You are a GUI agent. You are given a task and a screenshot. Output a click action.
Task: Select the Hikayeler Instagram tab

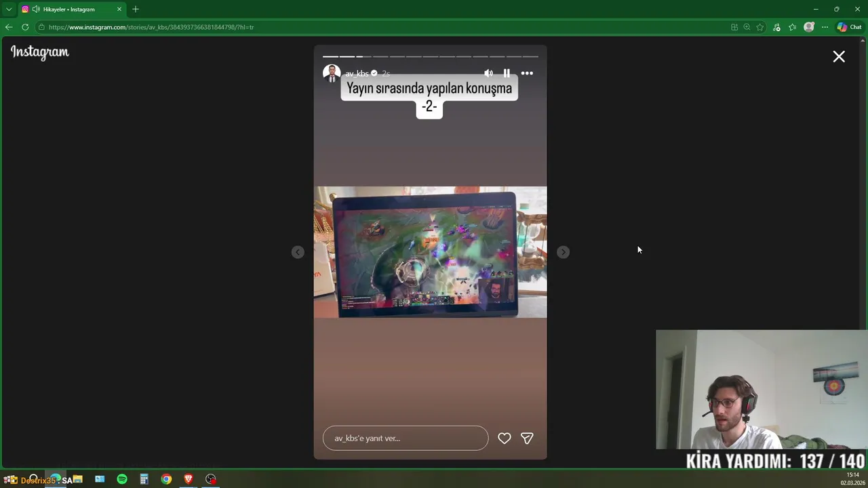[71, 9]
